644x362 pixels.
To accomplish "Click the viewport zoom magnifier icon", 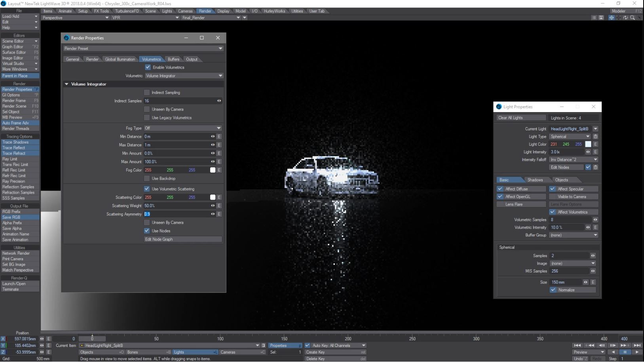I will tap(632, 18).
